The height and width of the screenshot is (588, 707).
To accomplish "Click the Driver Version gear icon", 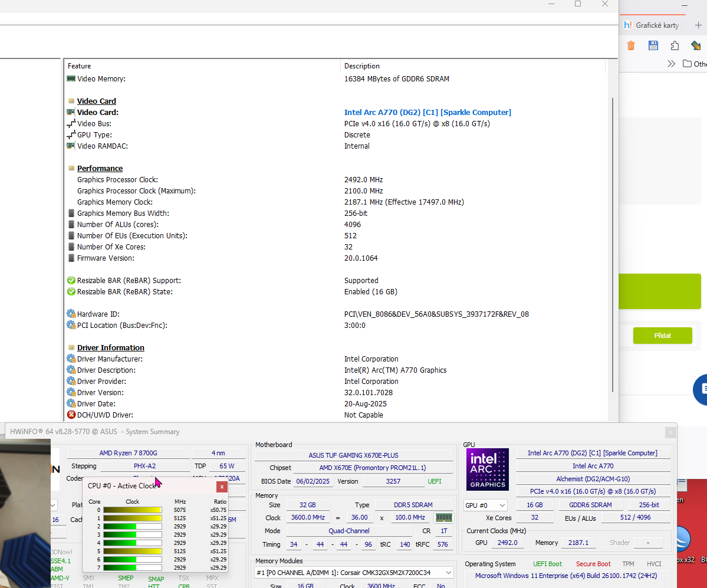I will coord(71,392).
